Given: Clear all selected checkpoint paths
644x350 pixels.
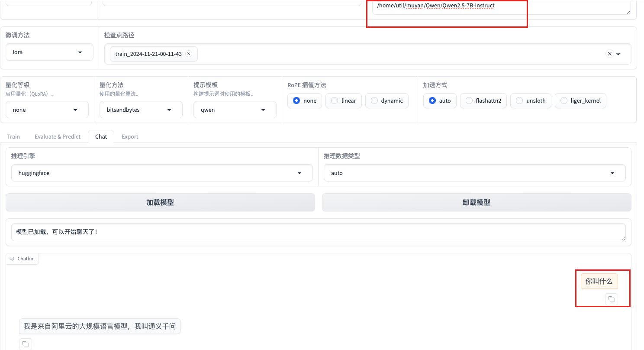Looking at the screenshot, I should [x=609, y=54].
